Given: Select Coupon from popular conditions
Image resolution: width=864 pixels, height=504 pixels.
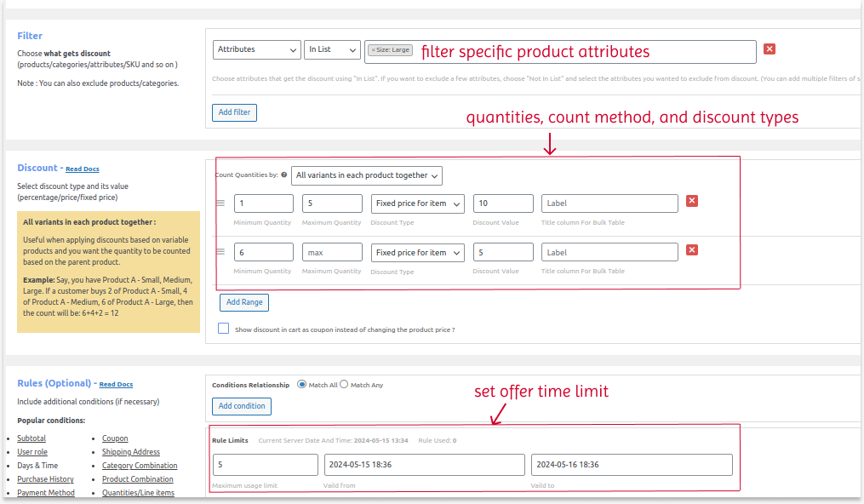Looking at the screenshot, I should pyautogui.click(x=115, y=438).
